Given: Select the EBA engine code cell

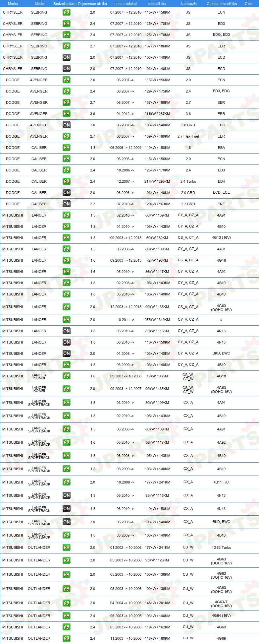Looking at the screenshot, I should click(221, 148).
